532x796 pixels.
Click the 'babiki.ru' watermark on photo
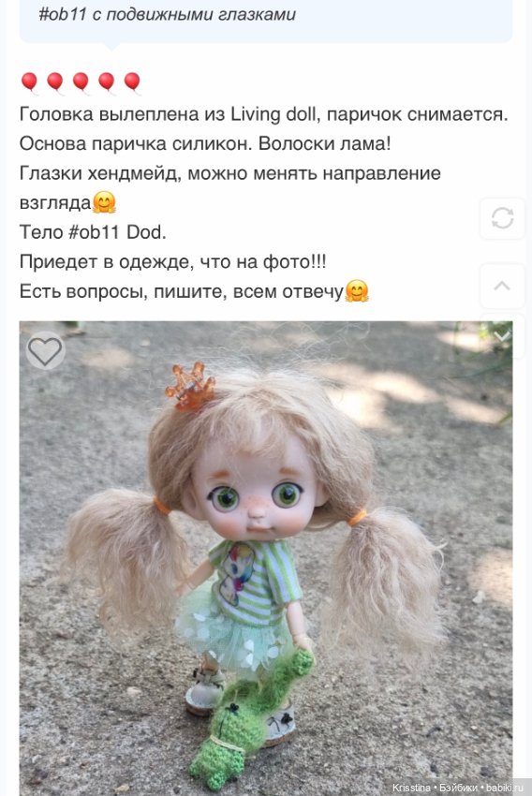point(504,788)
